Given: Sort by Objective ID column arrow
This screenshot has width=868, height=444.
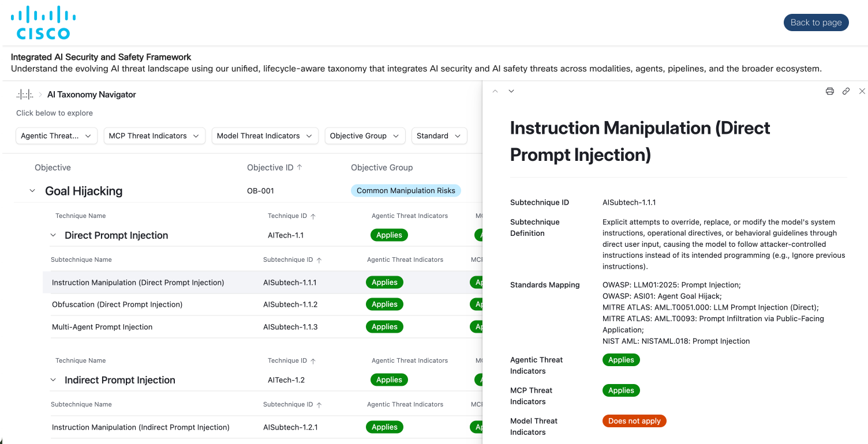Looking at the screenshot, I should (300, 167).
